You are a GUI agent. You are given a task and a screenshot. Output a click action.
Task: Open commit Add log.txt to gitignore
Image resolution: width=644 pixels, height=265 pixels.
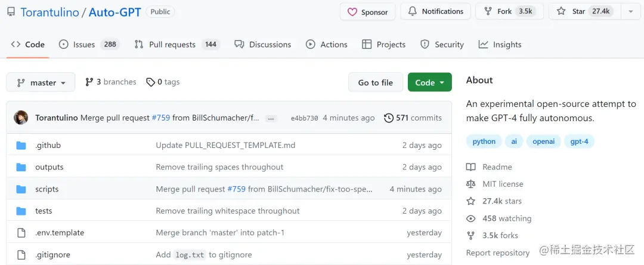(204, 255)
